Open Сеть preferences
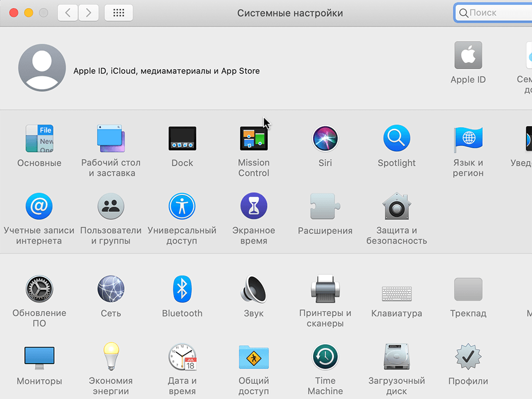The image size is (532, 399). pos(110,289)
